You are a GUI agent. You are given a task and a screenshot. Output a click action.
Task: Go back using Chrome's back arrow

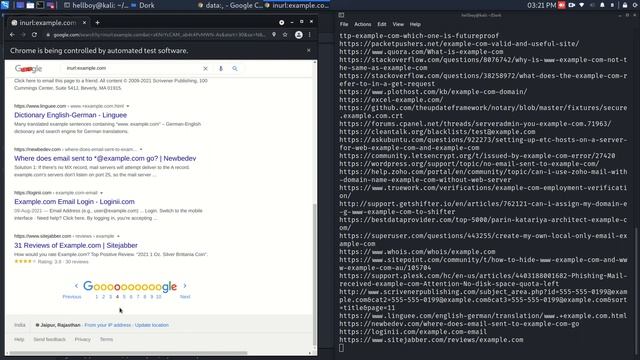point(12,35)
